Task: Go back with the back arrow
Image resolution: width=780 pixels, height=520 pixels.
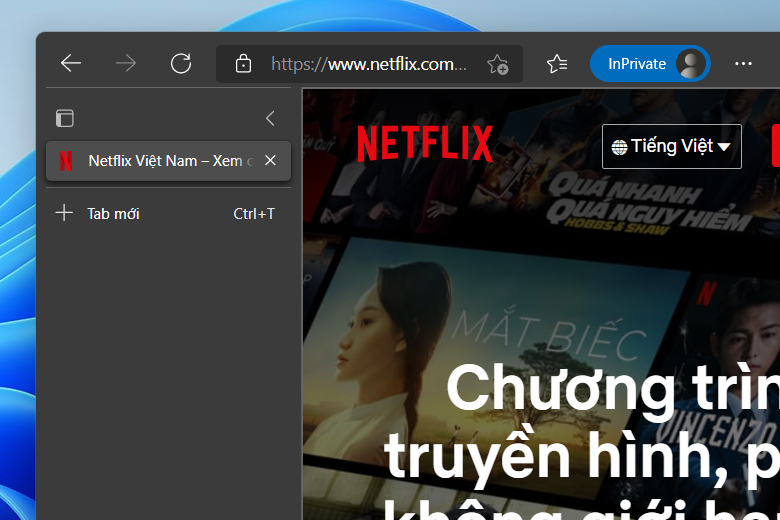Action: coord(71,63)
